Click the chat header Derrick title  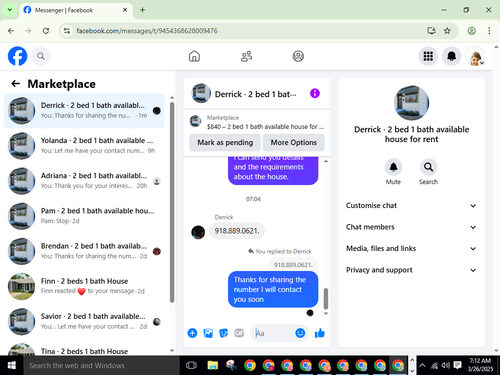[x=256, y=94]
